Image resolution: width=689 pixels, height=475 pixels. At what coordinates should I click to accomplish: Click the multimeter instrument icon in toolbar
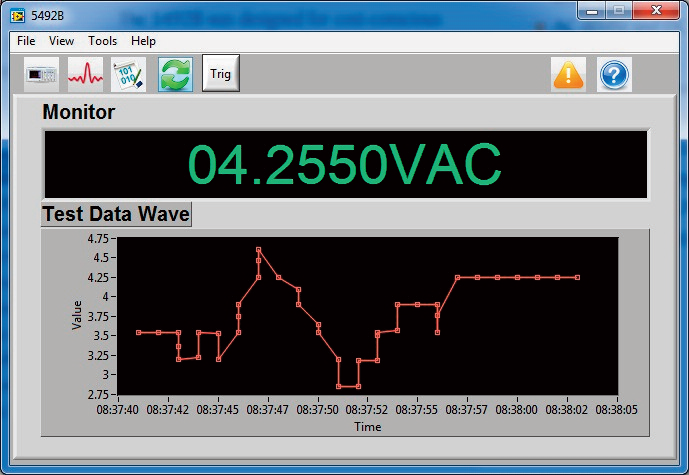pyautogui.click(x=42, y=74)
